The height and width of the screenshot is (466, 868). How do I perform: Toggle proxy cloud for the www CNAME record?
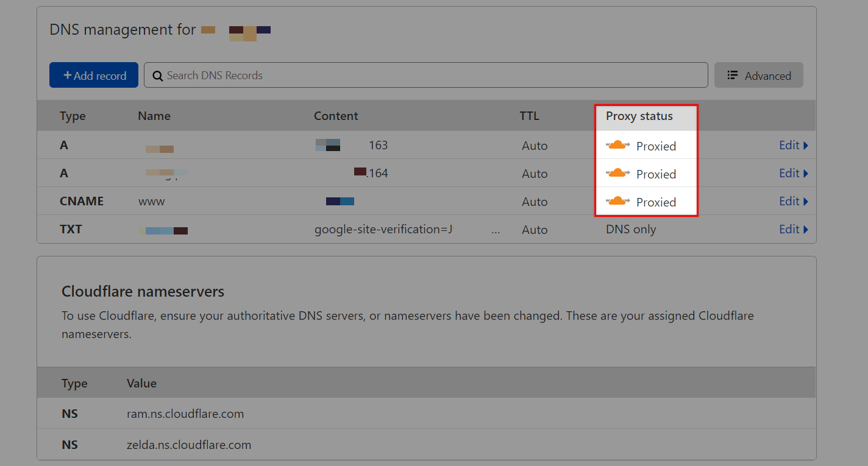coord(617,201)
